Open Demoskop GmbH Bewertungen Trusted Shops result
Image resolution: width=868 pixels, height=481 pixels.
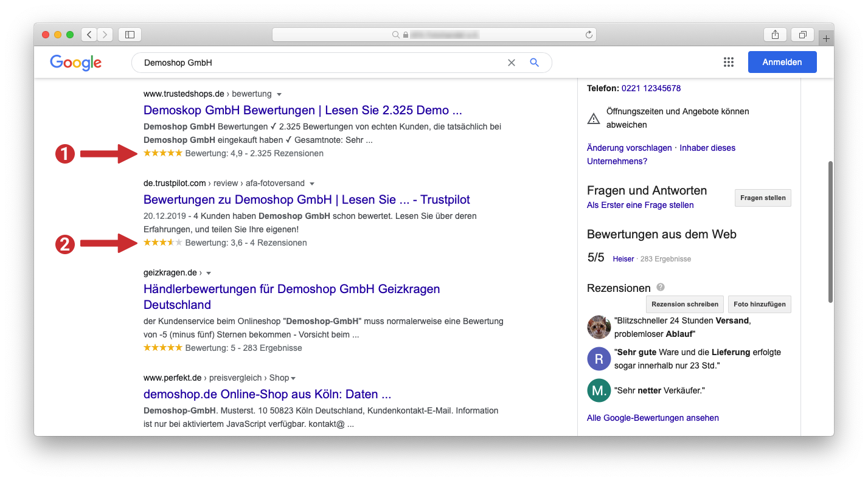coord(303,110)
